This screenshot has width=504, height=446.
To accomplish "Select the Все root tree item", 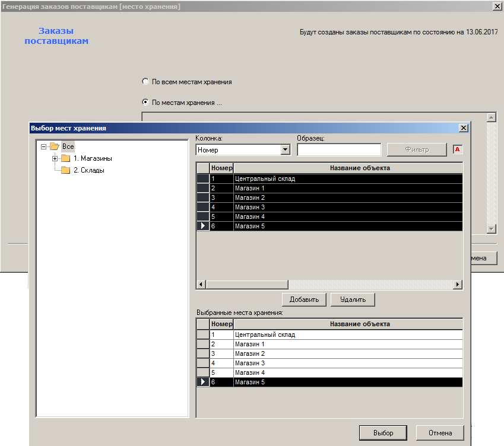I will (x=68, y=146).
